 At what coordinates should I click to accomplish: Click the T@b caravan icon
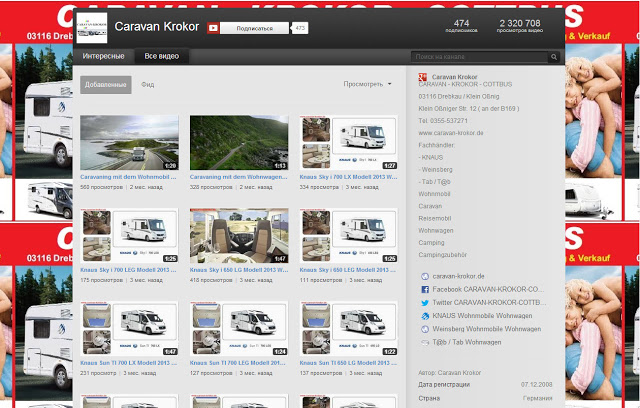(425, 342)
